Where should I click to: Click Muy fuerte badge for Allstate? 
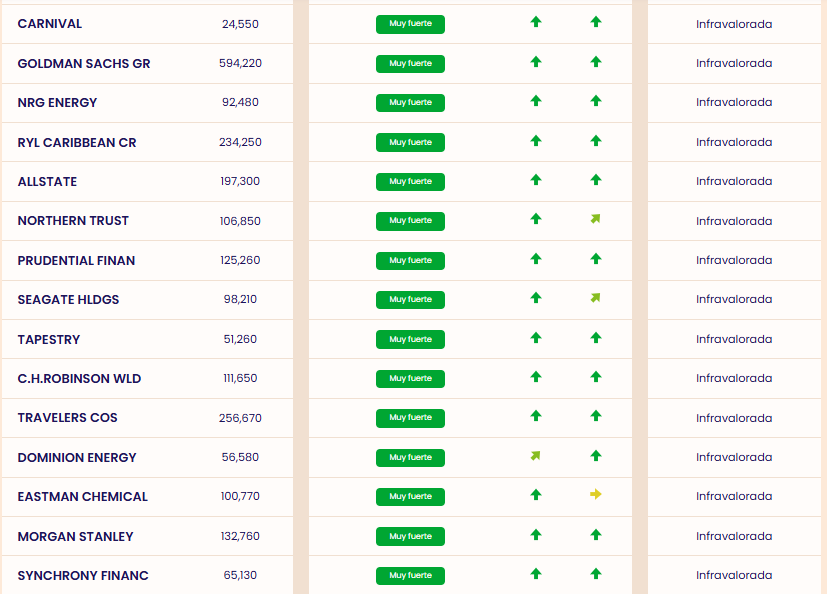[x=410, y=181]
